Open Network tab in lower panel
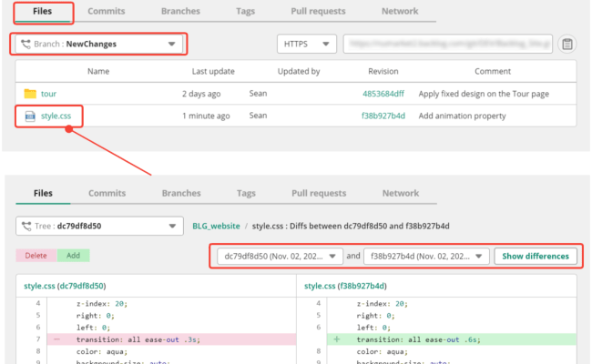 (x=401, y=193)
